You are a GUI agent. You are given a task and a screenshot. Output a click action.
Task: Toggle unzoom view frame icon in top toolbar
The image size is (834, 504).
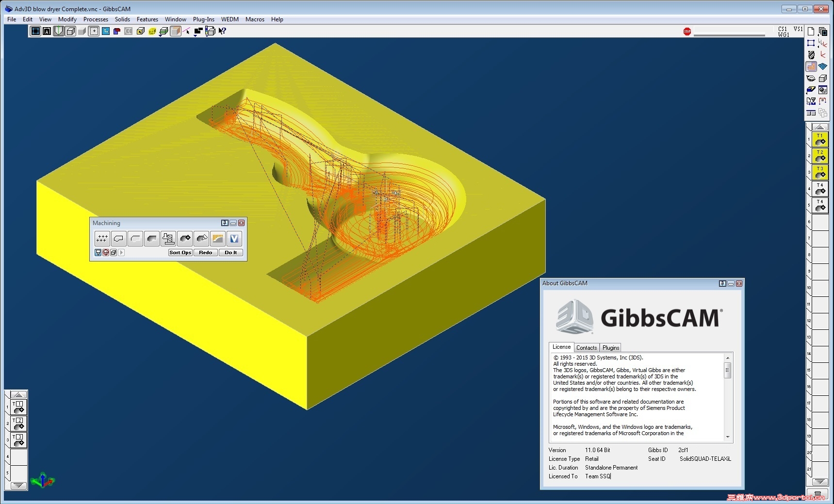35,31
